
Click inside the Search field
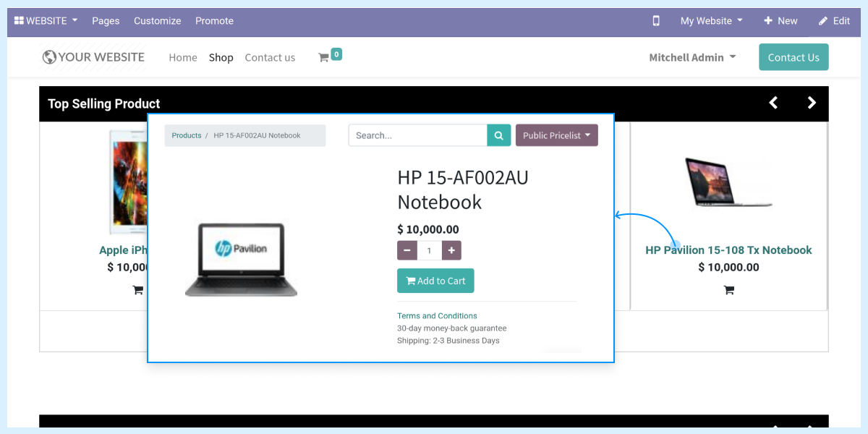(x=417, y=135)
